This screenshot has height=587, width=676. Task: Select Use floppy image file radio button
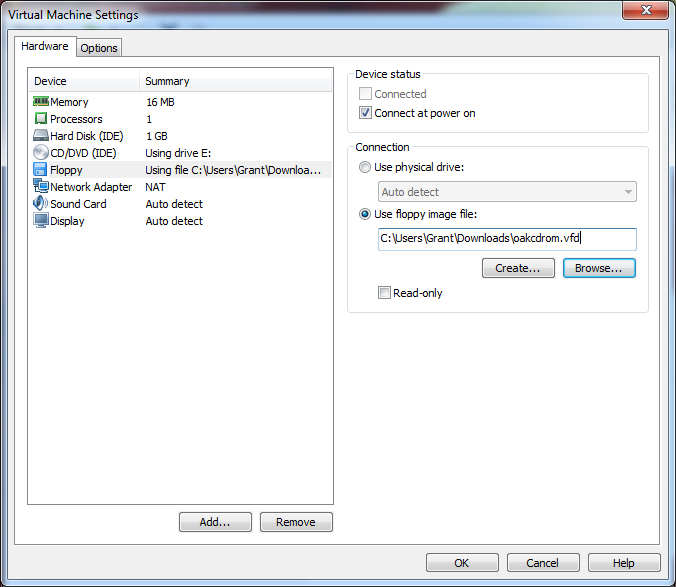click(365, 214)
